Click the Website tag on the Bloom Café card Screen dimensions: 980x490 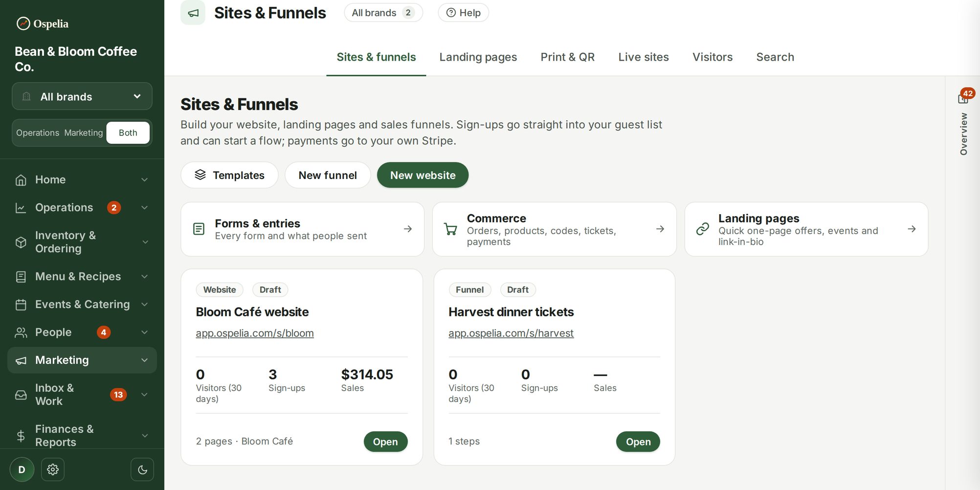coord(220,290)
